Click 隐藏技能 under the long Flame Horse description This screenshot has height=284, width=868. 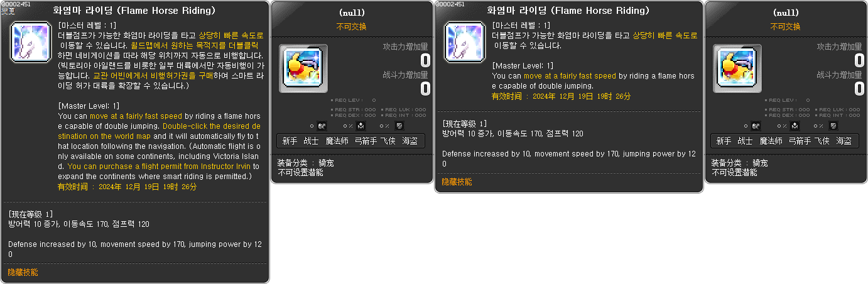click(x=23, y=272)
